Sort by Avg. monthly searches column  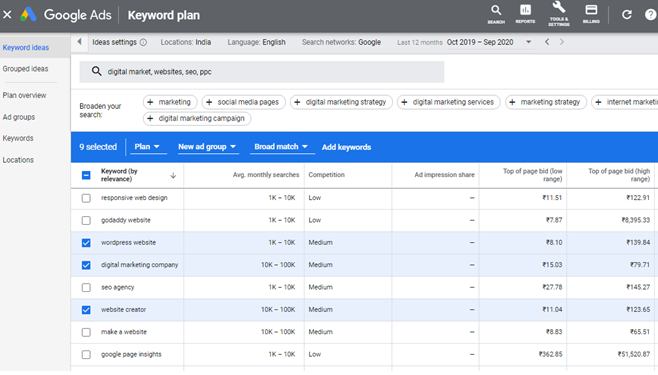pyautogui.click(x=266, y=175)
